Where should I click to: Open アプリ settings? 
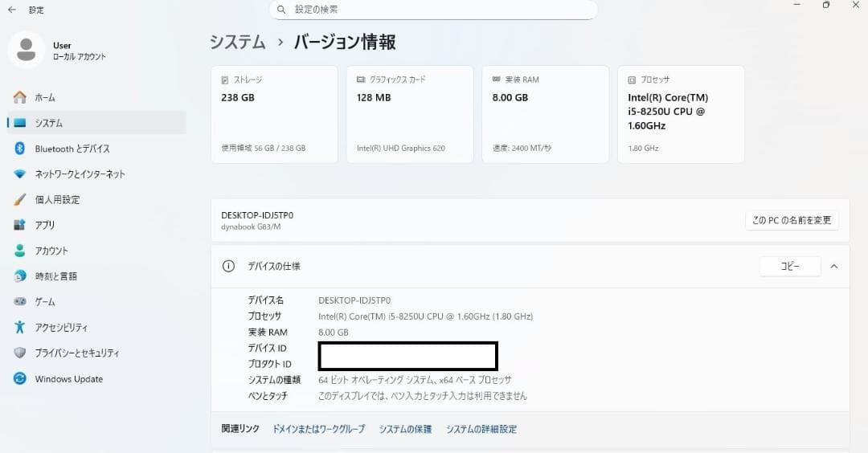coord(96,225)
